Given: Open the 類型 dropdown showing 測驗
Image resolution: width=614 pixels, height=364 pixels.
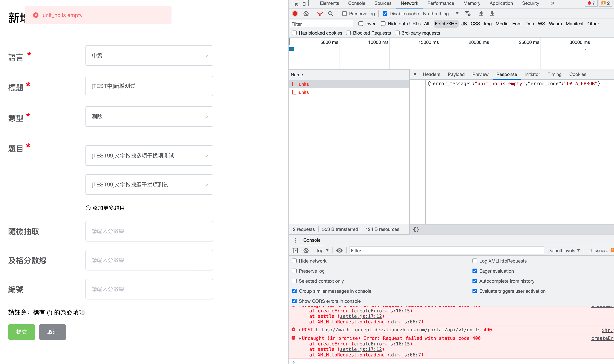Looking at the screenshot, I should click(149, 117).
